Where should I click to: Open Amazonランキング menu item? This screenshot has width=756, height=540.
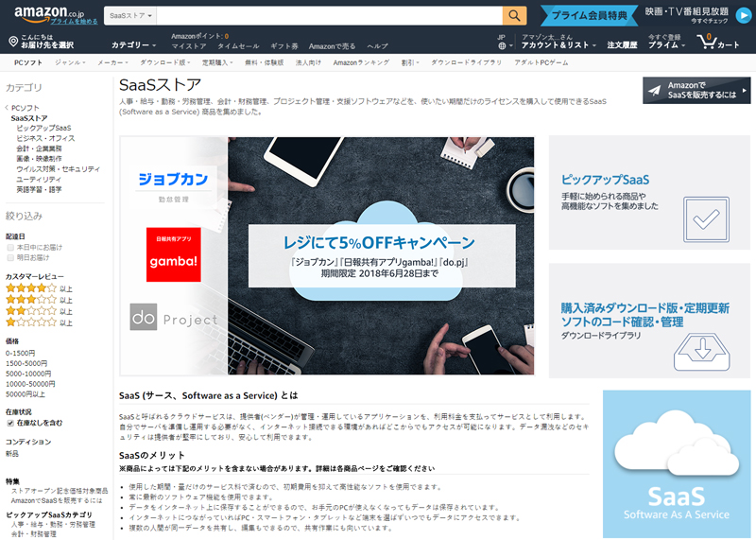(361, 62)
